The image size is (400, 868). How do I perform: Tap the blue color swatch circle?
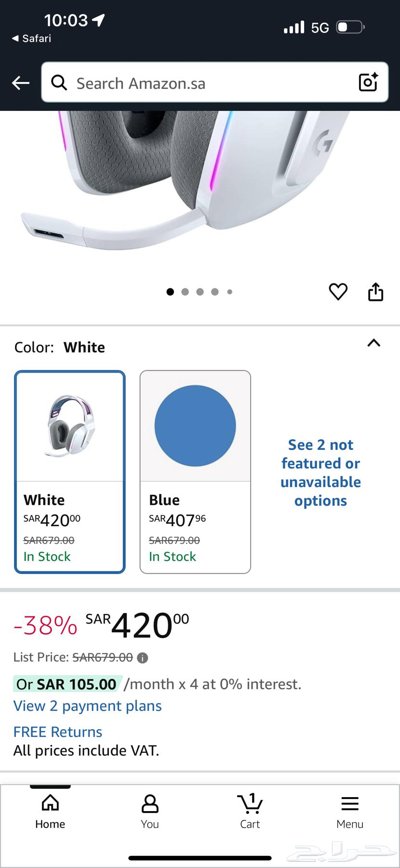[x=195, y=426]
